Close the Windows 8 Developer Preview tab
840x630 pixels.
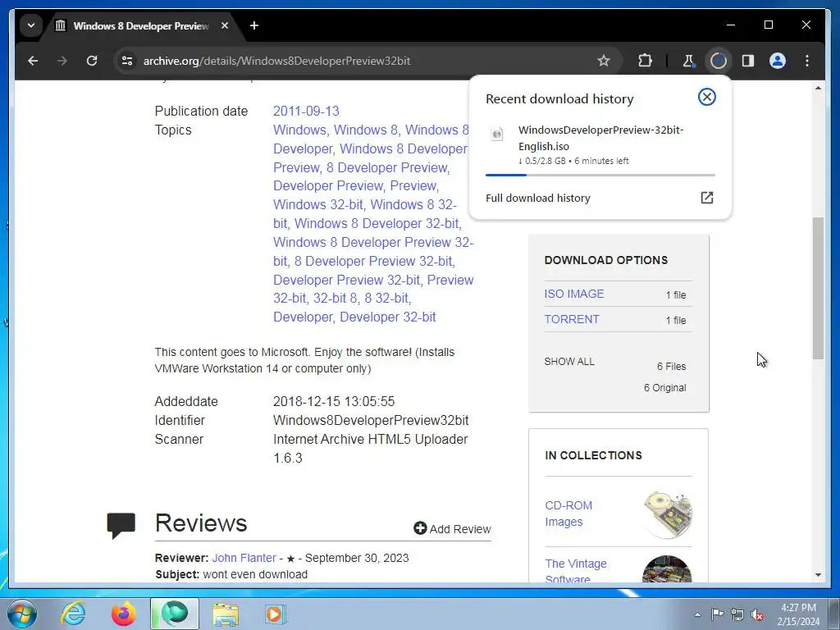[225, 25]
